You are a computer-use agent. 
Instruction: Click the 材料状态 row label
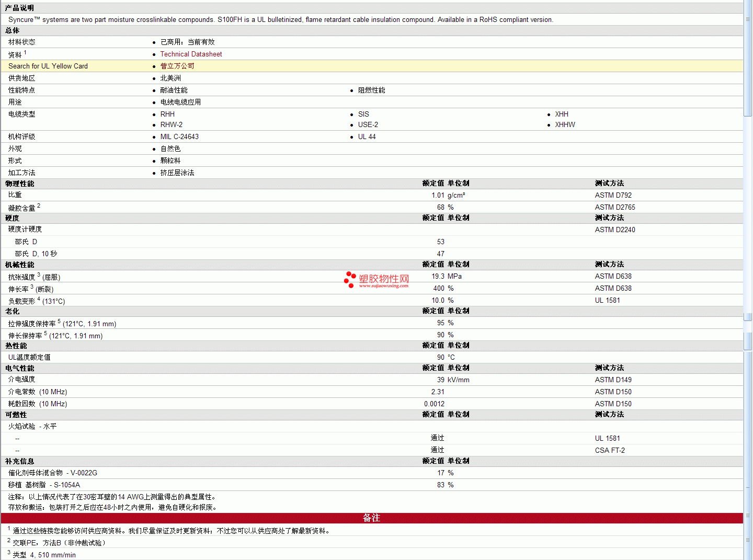(22, 42)
